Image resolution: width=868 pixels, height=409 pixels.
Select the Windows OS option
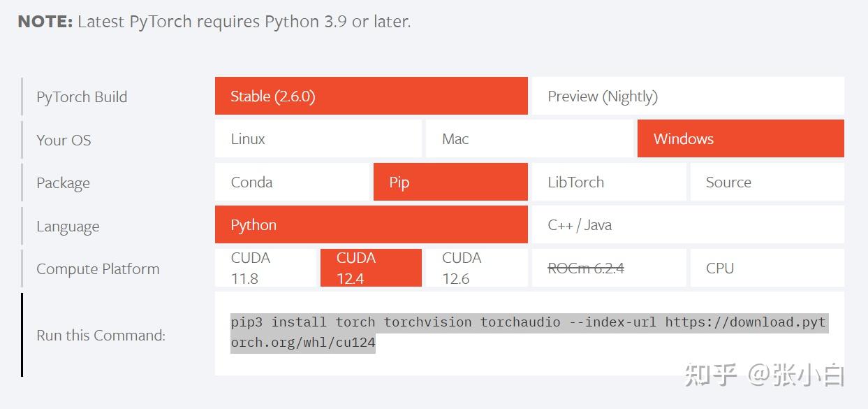(740, 138)
